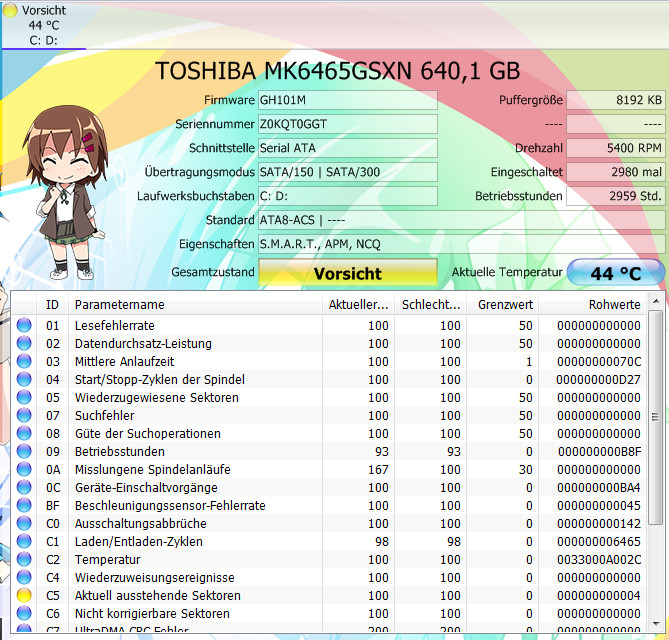Screen dimensions: 669x640
Task: Click the Eingeschaltet value 2980 mal
Action: point(616,172)
